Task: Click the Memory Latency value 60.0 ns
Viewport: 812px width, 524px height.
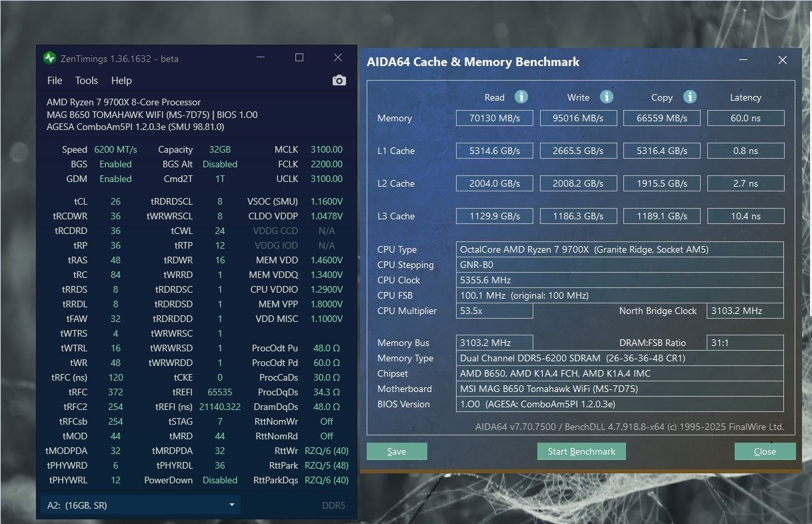Action: [745, 118]
